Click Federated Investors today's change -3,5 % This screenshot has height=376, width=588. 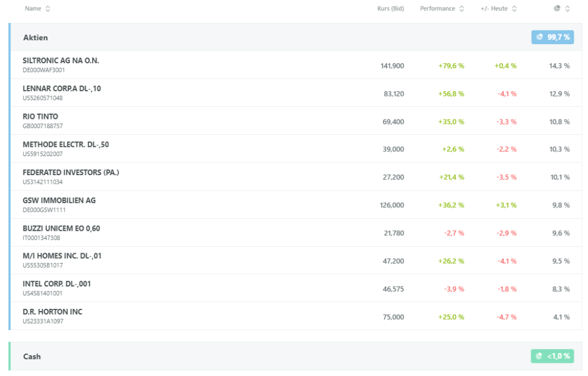[x=506, y=177]
